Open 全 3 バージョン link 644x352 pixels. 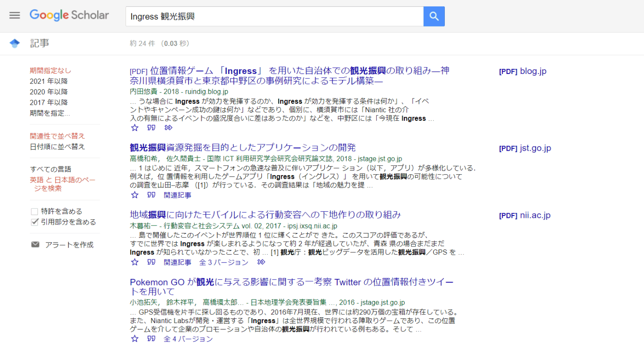click(x=224, y=262)
